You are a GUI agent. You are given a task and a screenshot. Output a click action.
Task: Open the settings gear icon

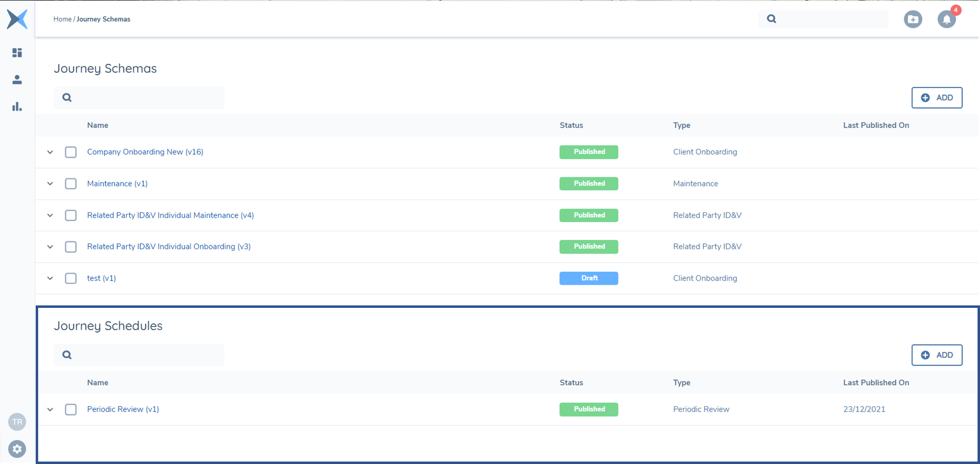click(x=17, y=449)
